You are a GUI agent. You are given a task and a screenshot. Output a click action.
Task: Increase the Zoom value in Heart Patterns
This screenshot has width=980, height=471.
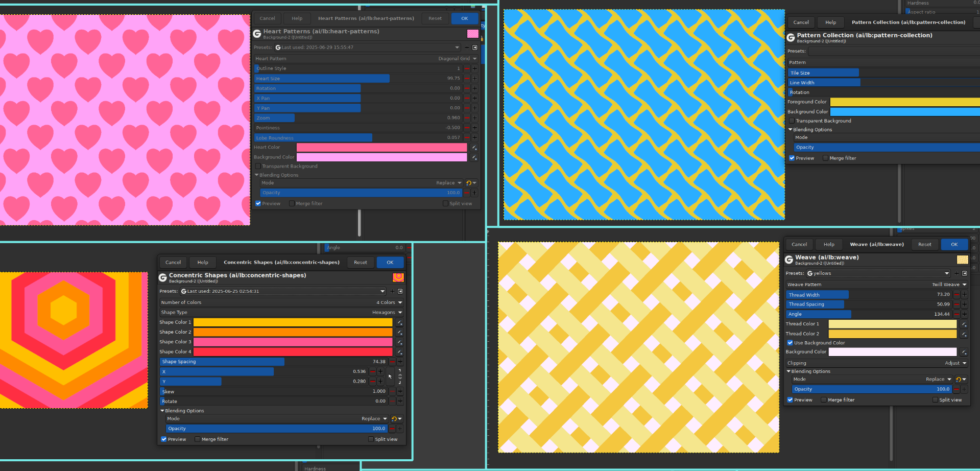coord(474,118)
